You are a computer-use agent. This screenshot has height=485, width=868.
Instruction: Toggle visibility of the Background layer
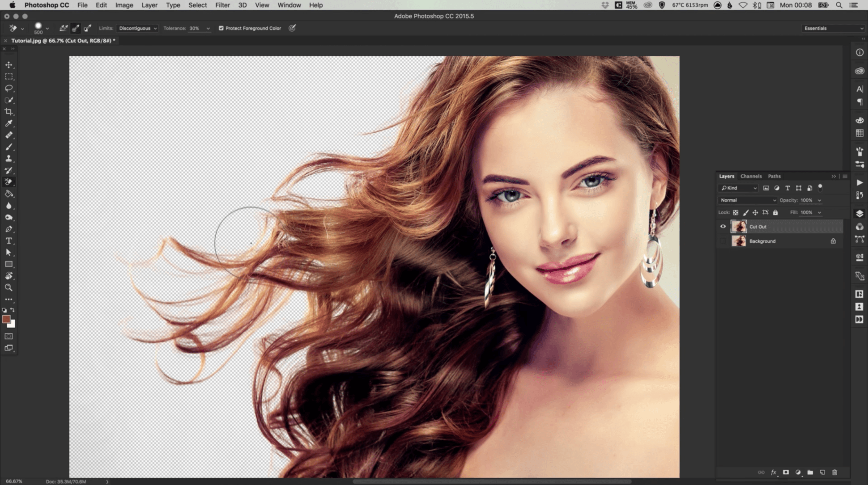click(723, 241)
